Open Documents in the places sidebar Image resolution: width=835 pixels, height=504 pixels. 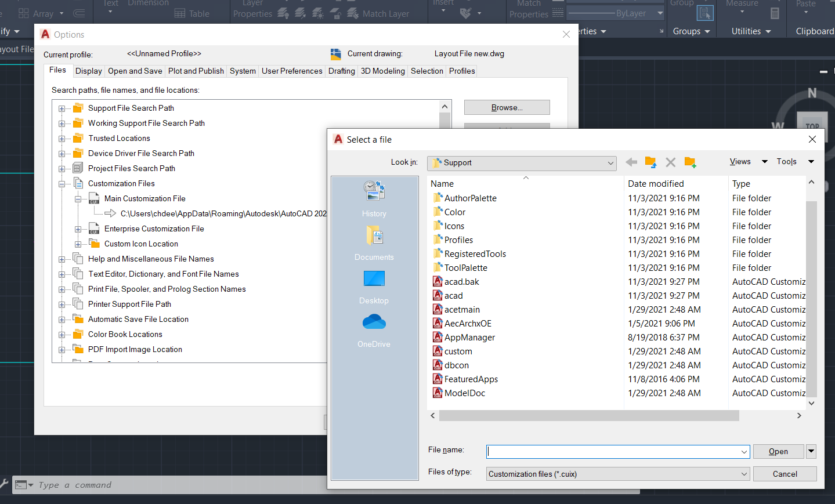(374, 243)
